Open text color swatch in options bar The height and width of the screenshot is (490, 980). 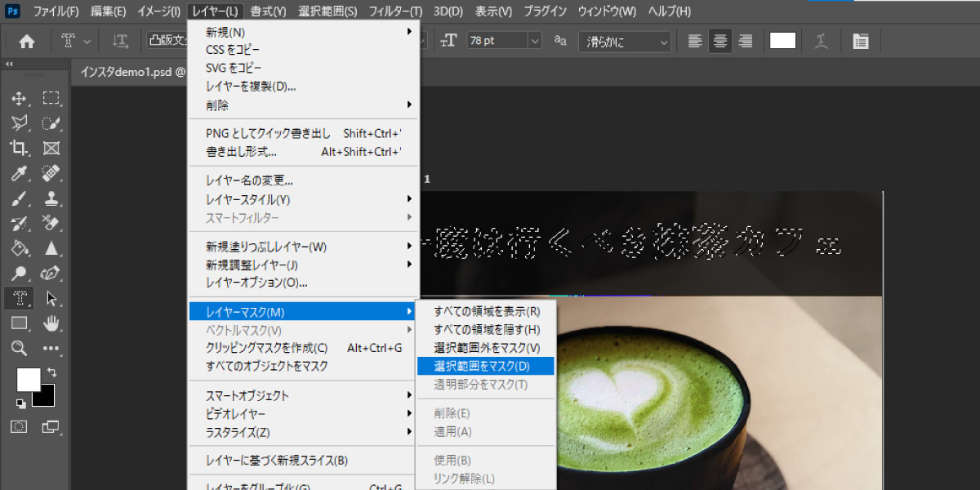click(x=782, y=41)
